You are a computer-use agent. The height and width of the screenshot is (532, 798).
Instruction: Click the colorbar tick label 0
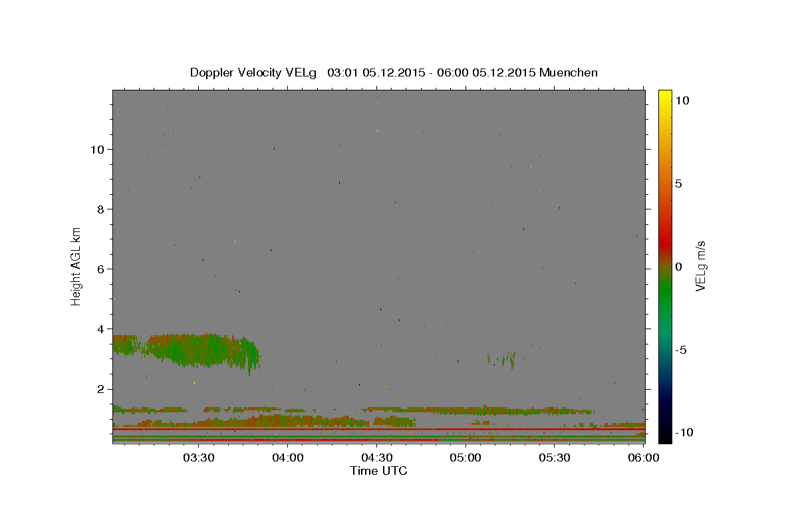[x=678, y=266]
